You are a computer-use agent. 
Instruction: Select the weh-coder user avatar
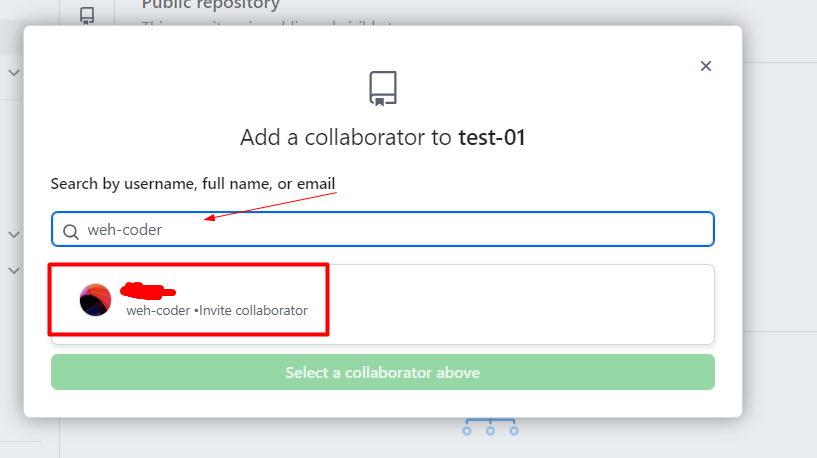95,300
